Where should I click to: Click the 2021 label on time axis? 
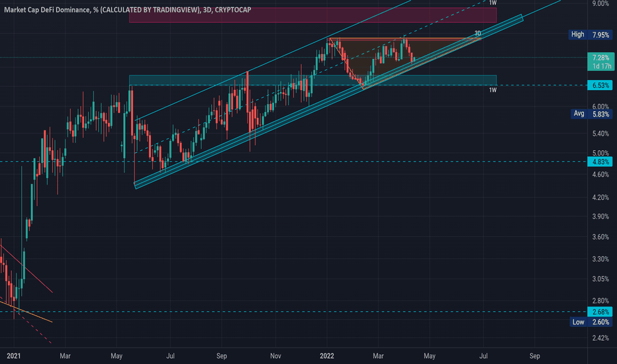tap(14, 356)
